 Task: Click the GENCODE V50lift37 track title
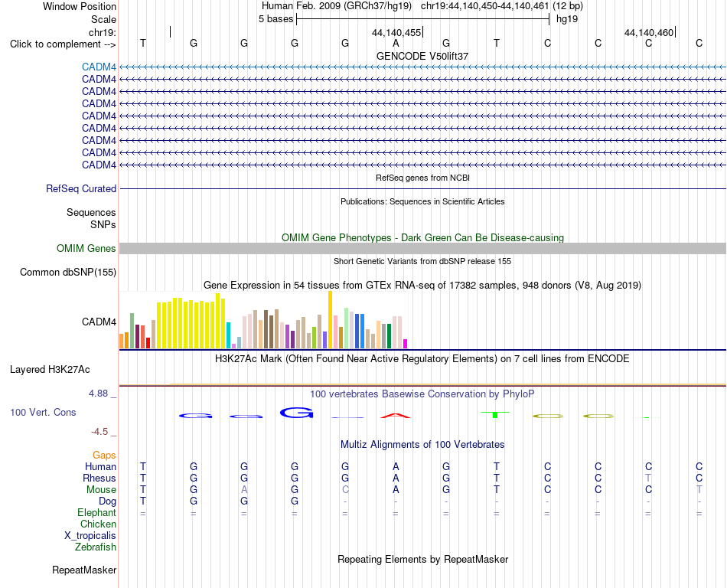click(422, 56)
